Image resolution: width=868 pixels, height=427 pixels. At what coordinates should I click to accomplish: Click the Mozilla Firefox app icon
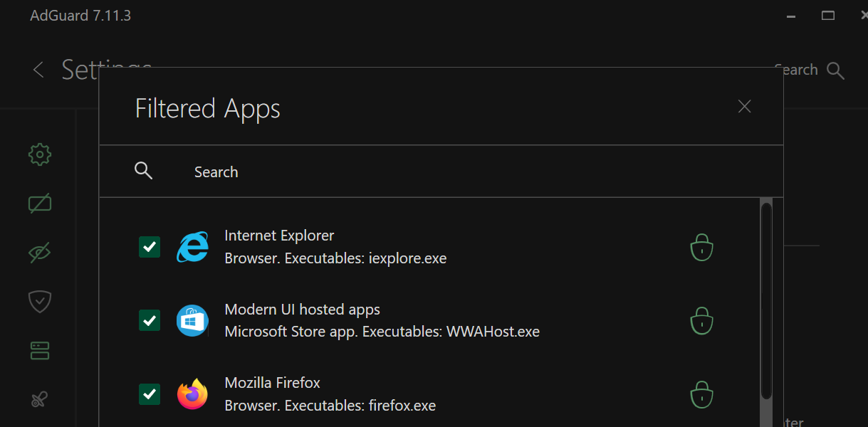[x=192, y=394]
